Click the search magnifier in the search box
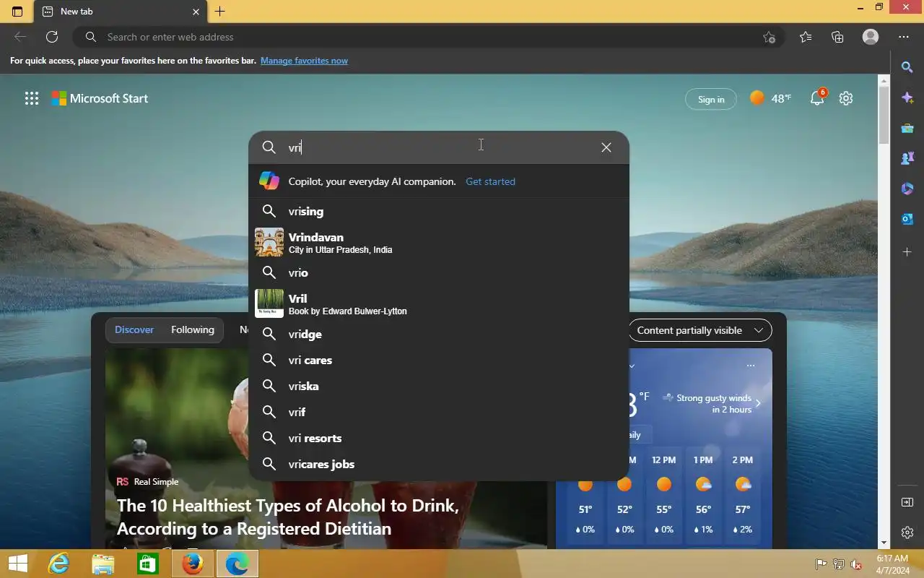This screenshot has height=578, width=924. point(269,147)
